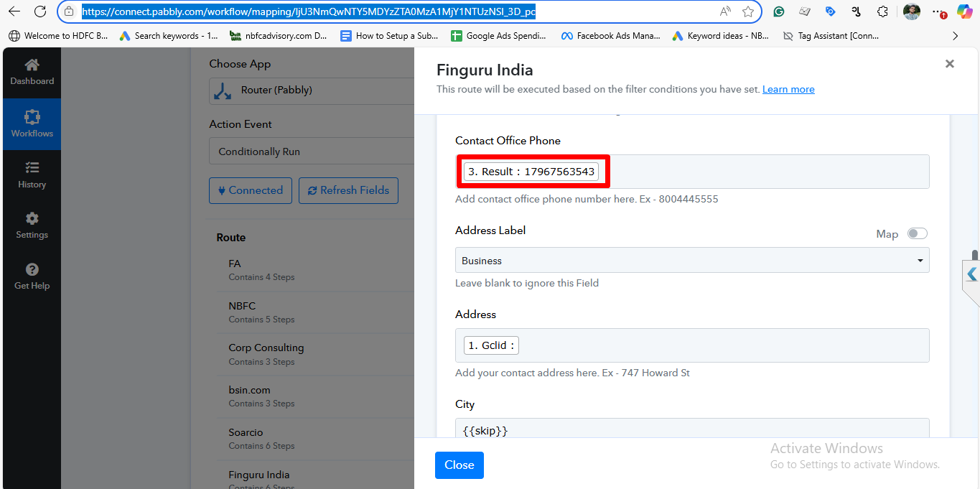The height and width of the screenshot is (489, 980).
Task: Open Settings in the Pabbly sidebar
Action: [x=32, y=225]
